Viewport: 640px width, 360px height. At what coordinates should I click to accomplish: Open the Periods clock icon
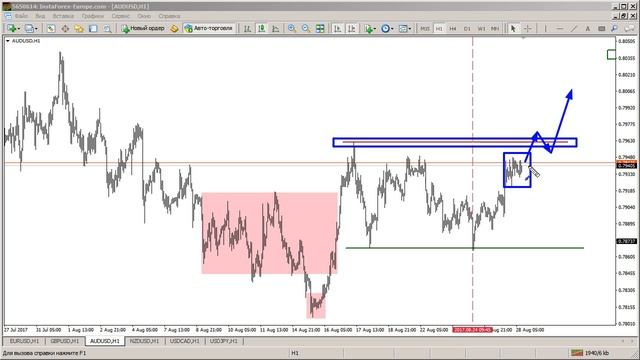385,28
